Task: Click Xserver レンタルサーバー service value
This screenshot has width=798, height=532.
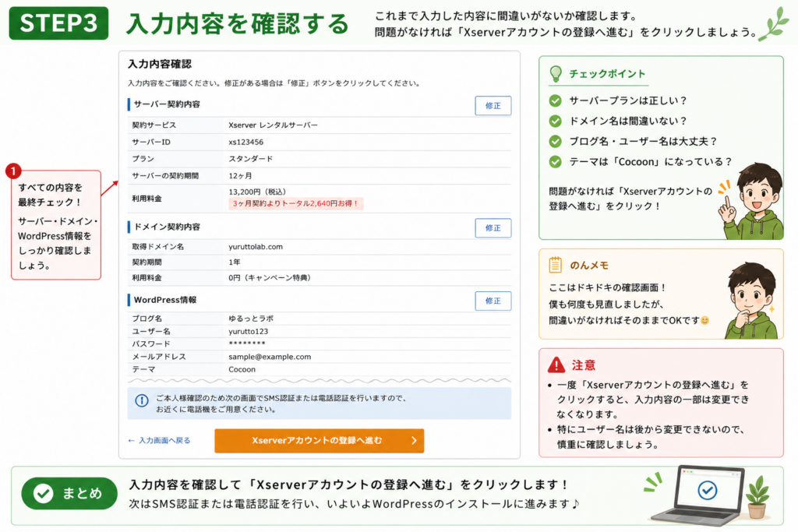Action: point(273,125)
